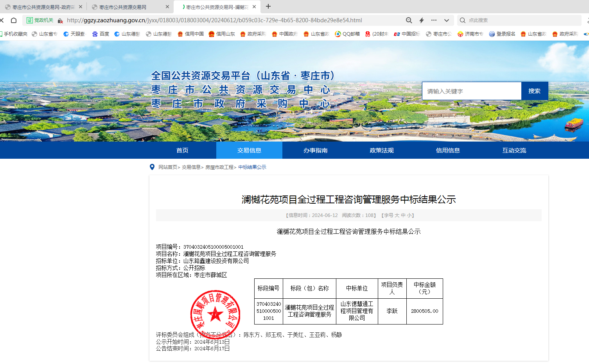Click the location pin icon in breadcrumb
Image resolution: width=589 pixels, height=364 pixels.
152,167
